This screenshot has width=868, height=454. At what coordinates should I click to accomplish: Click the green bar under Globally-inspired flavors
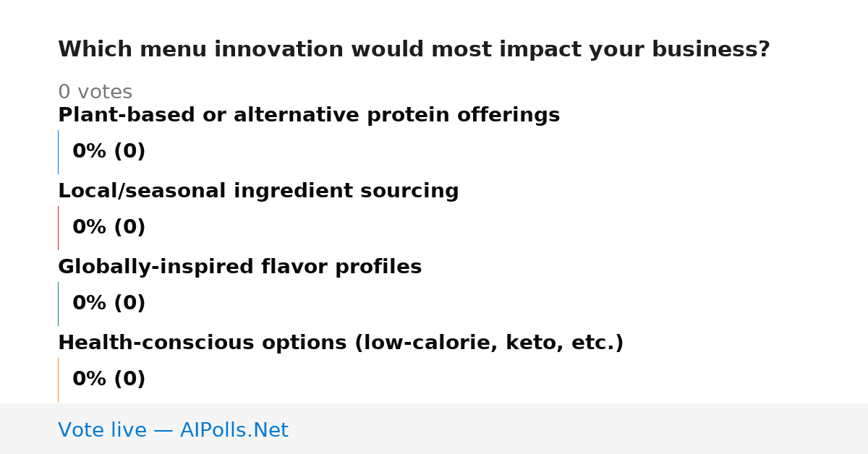click(x=58, y=304)
